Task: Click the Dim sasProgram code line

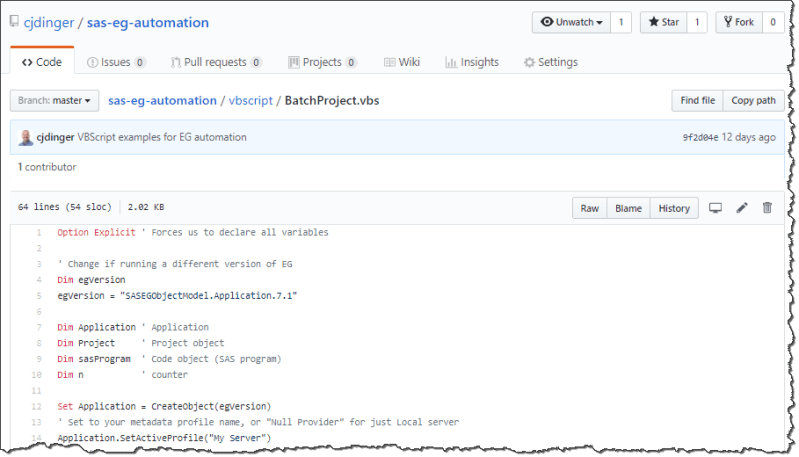Action: click(169, 359)
